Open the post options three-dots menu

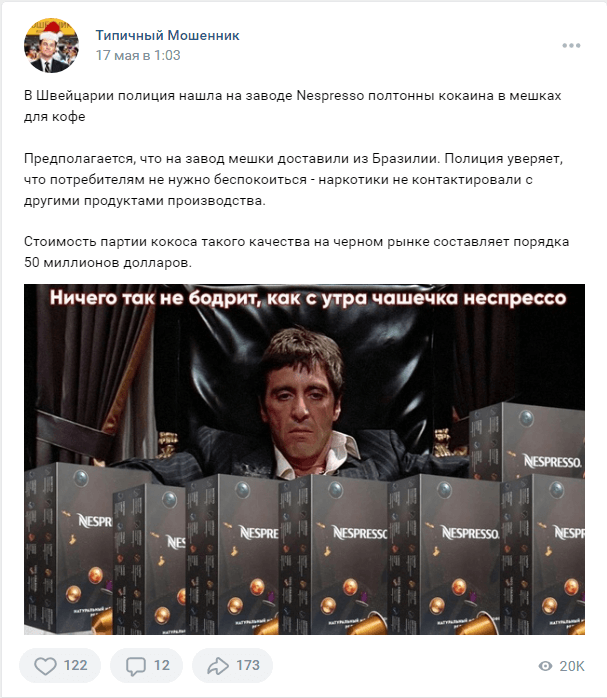click(x=571, y=45)
